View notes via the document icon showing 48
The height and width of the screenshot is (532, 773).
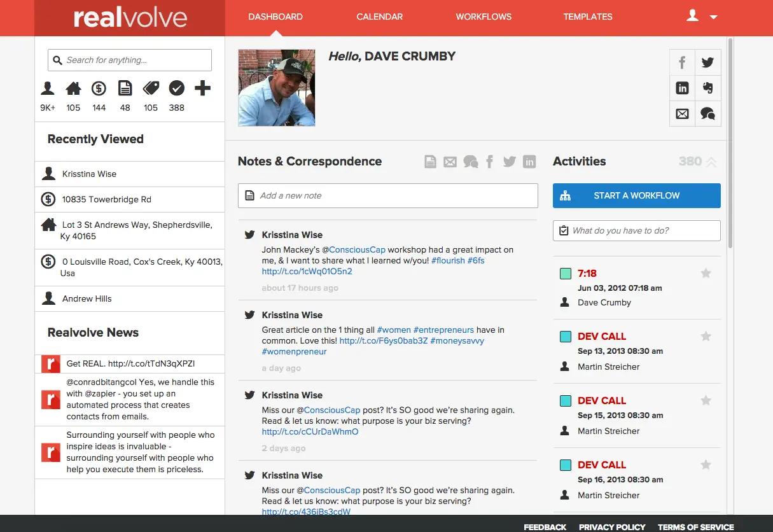point(125,90)
